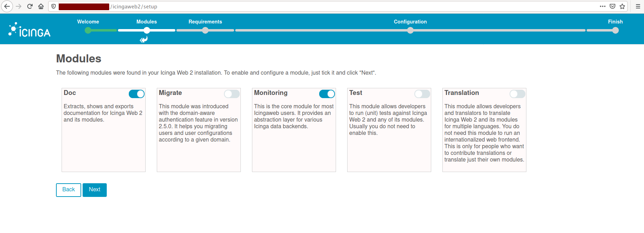Click the Configuration progress dot

(x=410, y=30)
